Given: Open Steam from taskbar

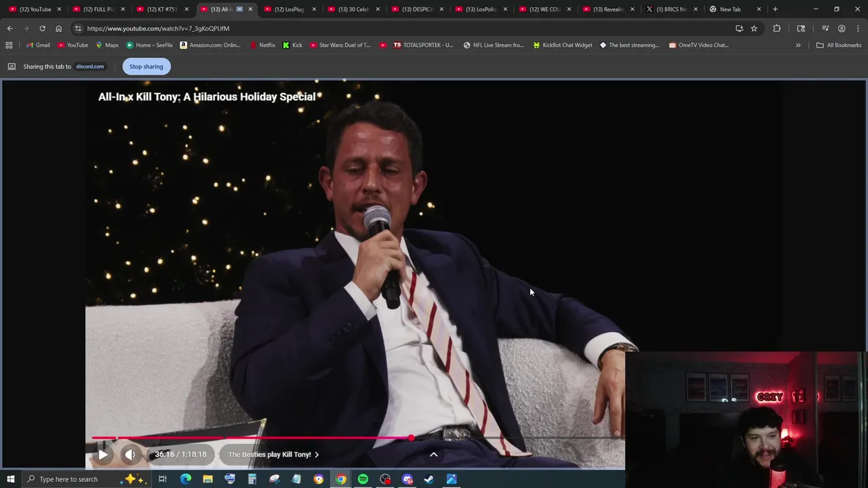Looking at the screenshot, I should click(429, 479).
